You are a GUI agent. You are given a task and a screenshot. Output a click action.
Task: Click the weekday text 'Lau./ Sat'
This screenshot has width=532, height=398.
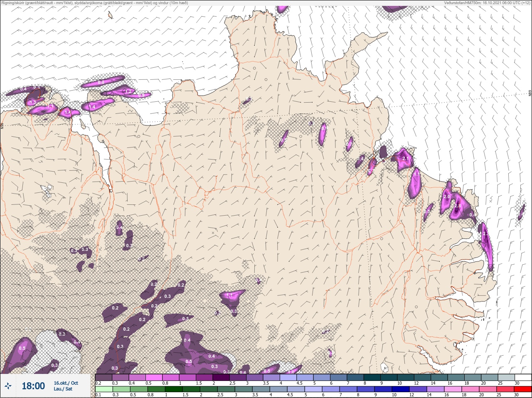63,389
